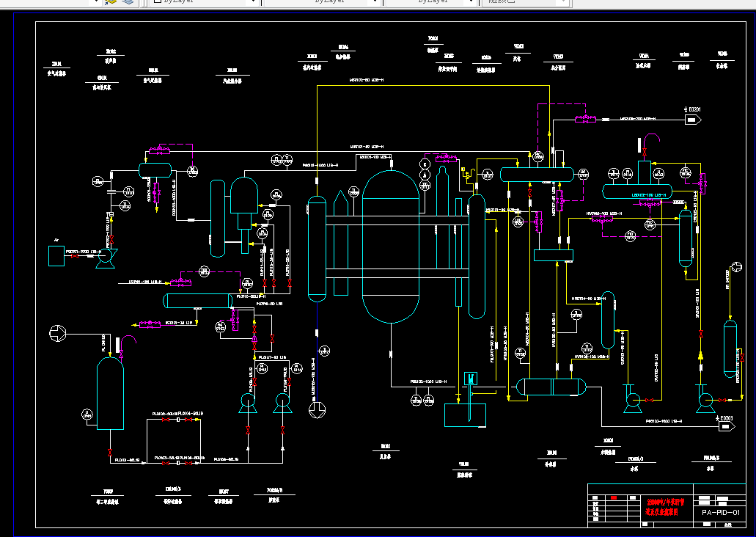This screenshot has height=537, width=756.
Task: Select the blue vertical pipe below left column
Action: [x=317, y=352]
